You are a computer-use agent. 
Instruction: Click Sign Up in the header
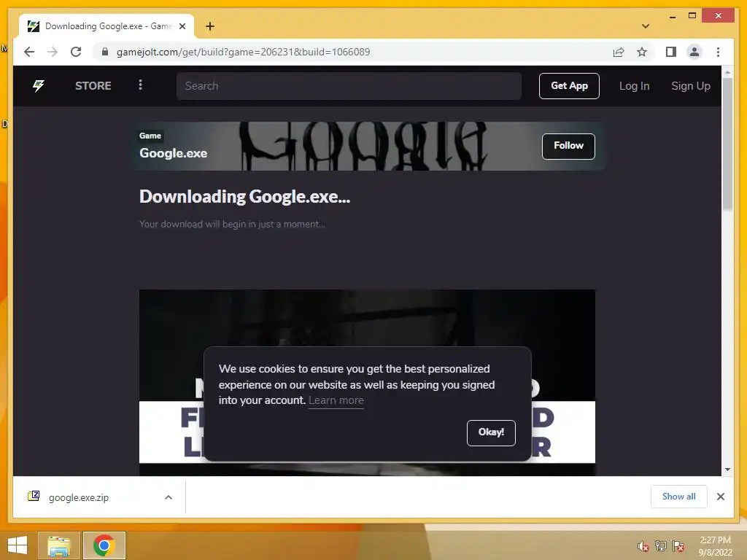[690, 86]
